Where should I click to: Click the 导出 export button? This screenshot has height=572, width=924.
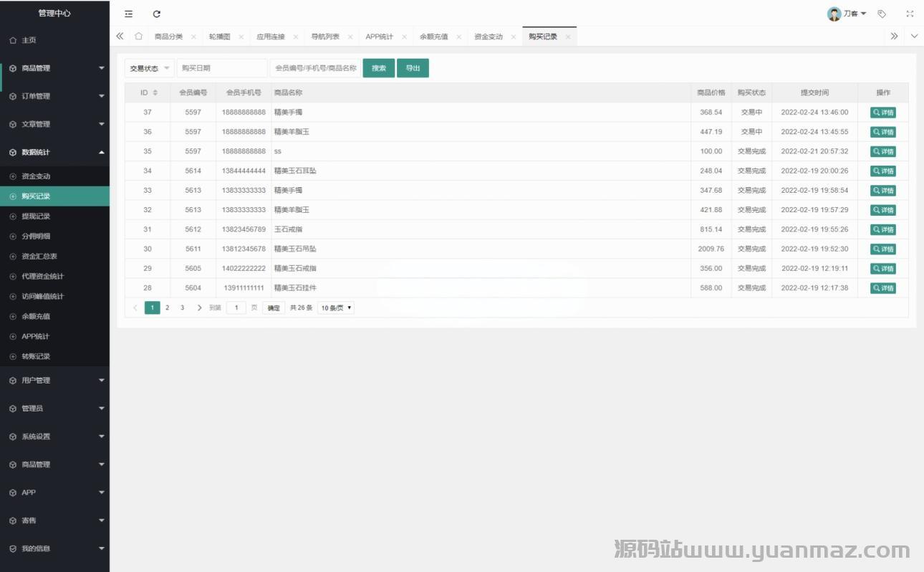[x=413, y=68]
